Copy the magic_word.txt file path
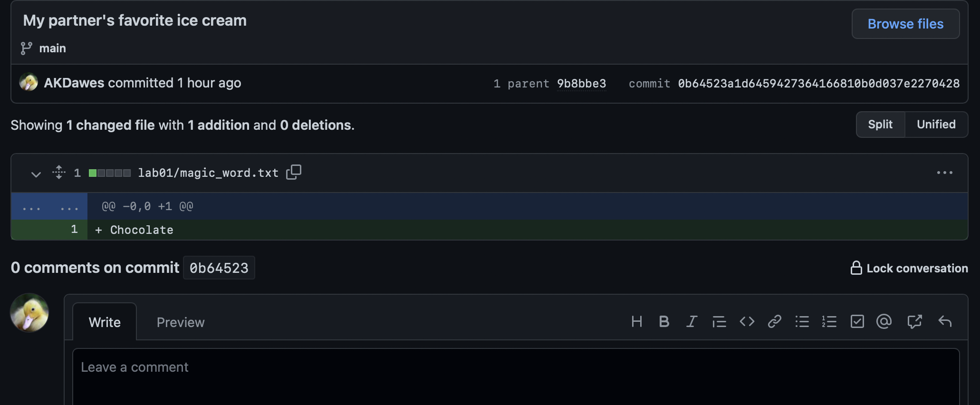 pyautogui.click(x=294, y=172)
